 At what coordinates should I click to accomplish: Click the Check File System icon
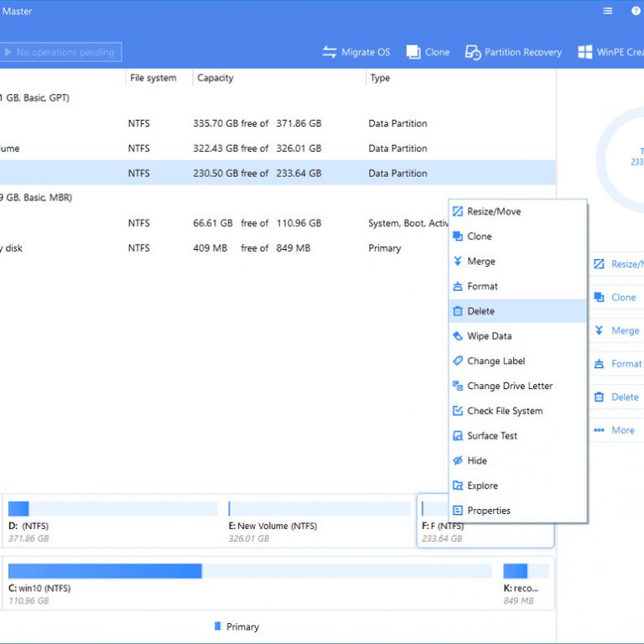tap(458, 411)
